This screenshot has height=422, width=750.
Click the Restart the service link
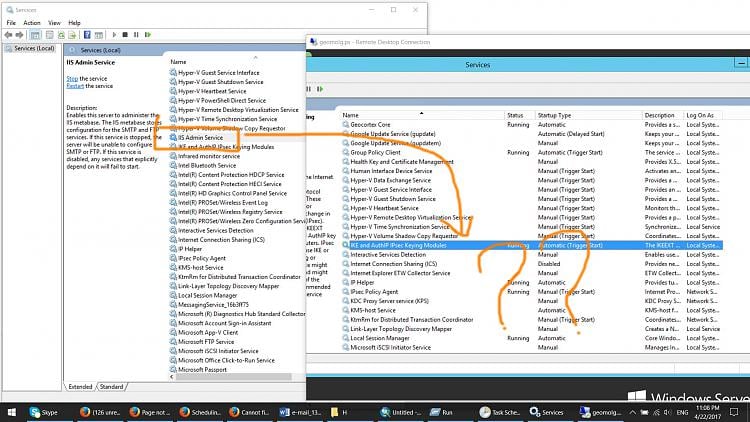(x=75, y=86)
